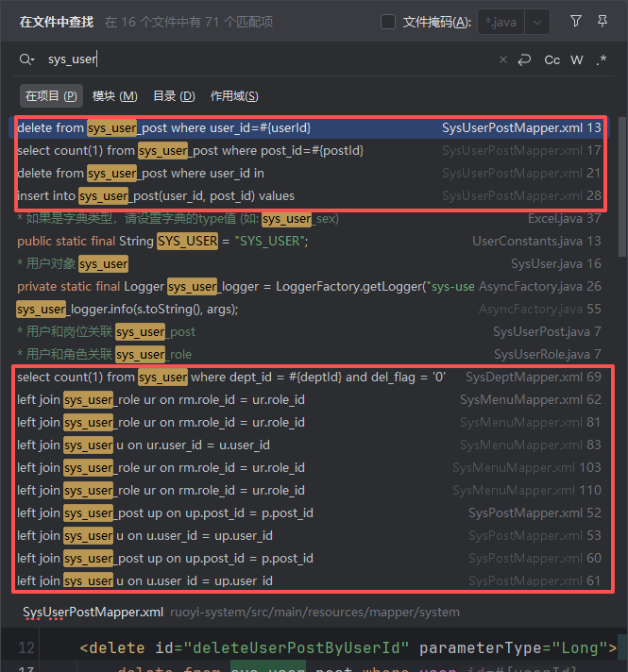Select AsyncFactory.java line 26 result
The width and height of the screenshot is (628, 672).
[x=309, y=286]
